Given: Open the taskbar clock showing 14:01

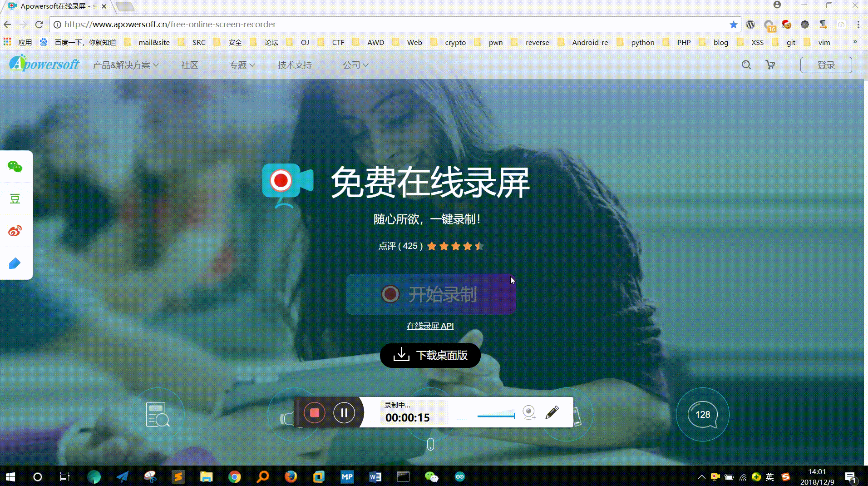Looking at the screenshot, I should pos(817,477).
